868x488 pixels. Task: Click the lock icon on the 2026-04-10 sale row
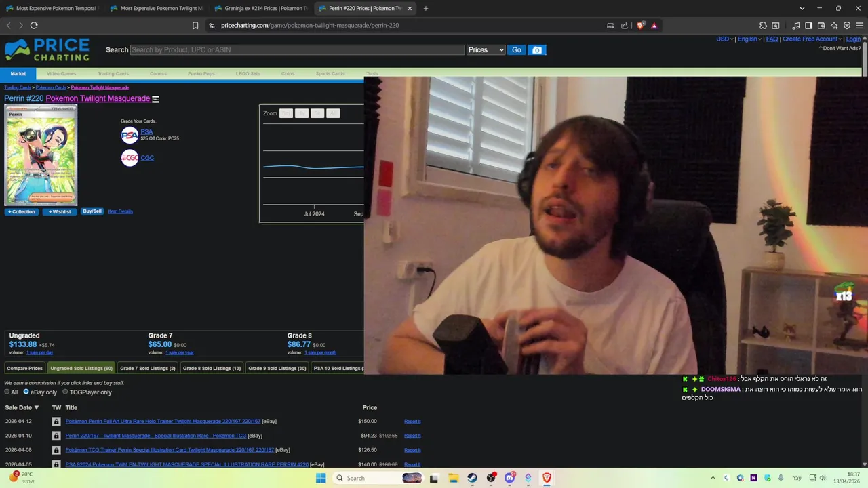tap(56, 436)
